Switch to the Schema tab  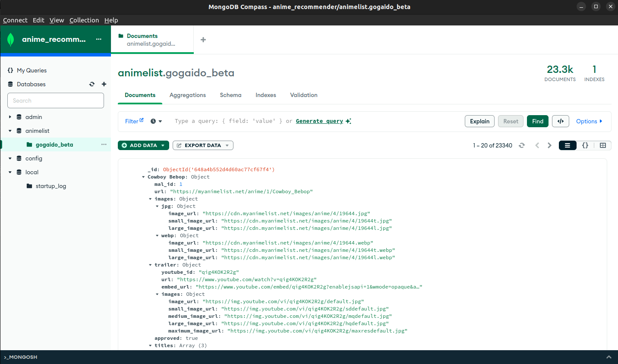(x=230, y=95)
